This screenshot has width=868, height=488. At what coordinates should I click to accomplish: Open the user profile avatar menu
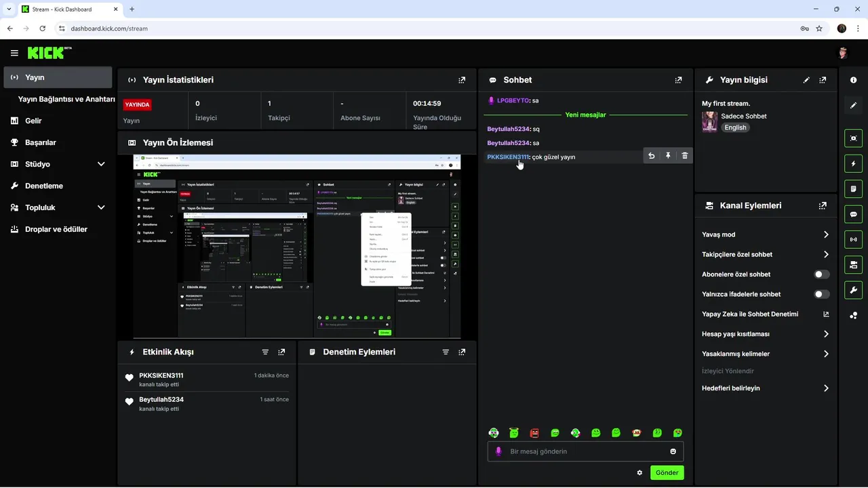pyautogui.click(x=844, y=53)
